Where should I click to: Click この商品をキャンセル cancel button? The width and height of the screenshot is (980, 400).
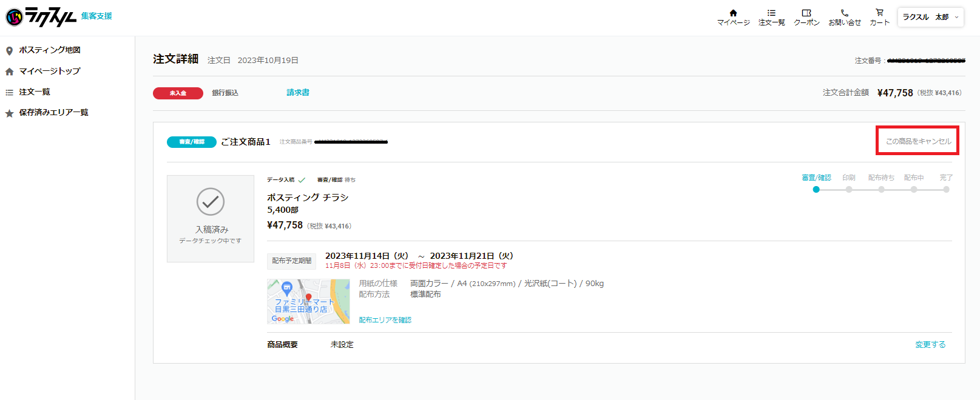click(918, 141)
